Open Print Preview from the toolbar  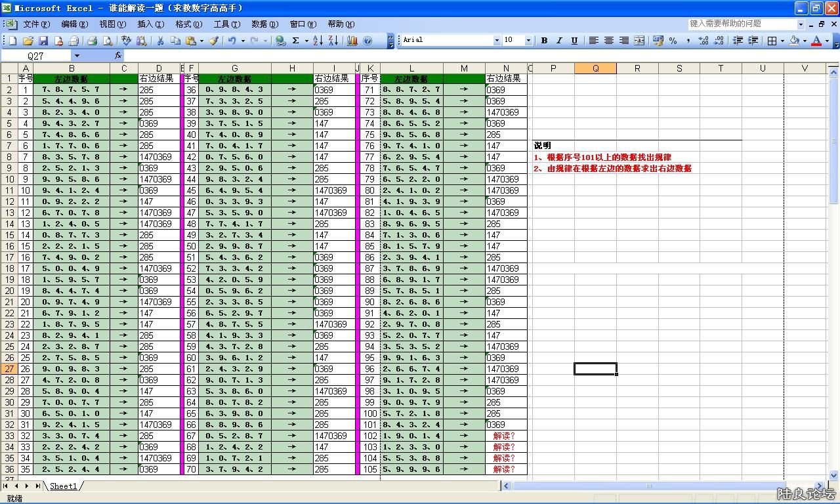click(108, 41)
